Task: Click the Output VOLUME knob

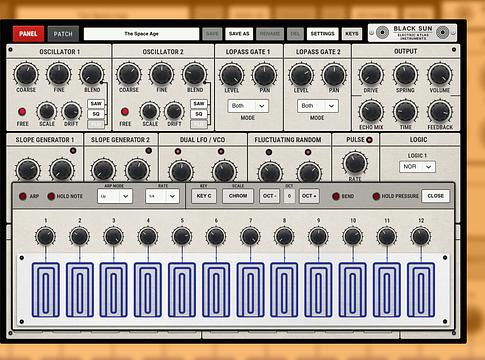Action: tap(440, 75)
